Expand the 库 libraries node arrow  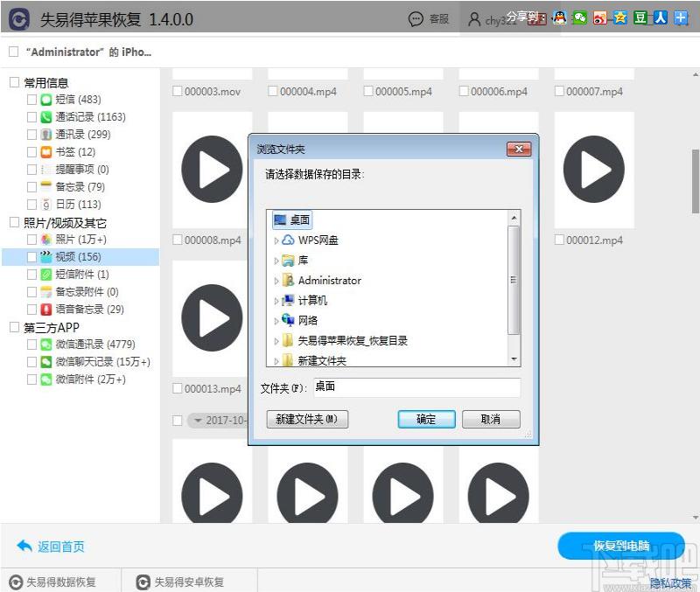tap(276, 261)
